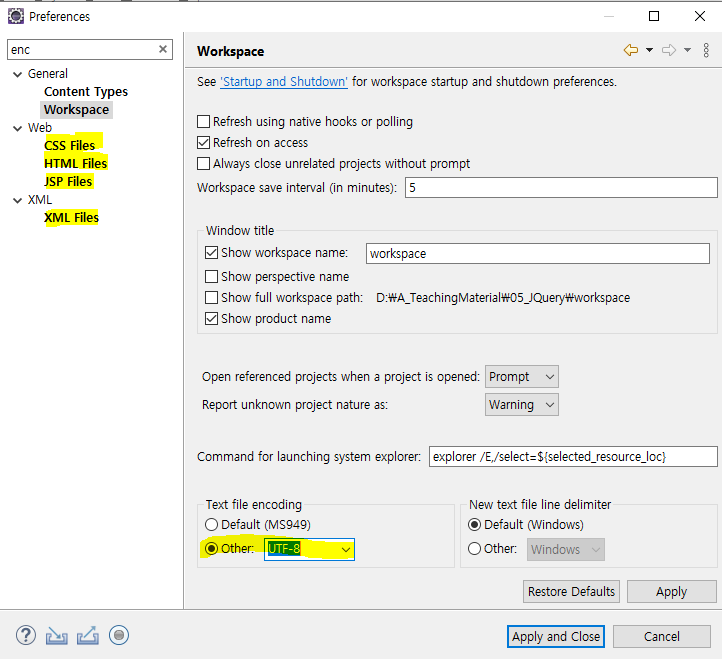Open XML Files preferences page
722x659 pixels.
tap(71, 217)
